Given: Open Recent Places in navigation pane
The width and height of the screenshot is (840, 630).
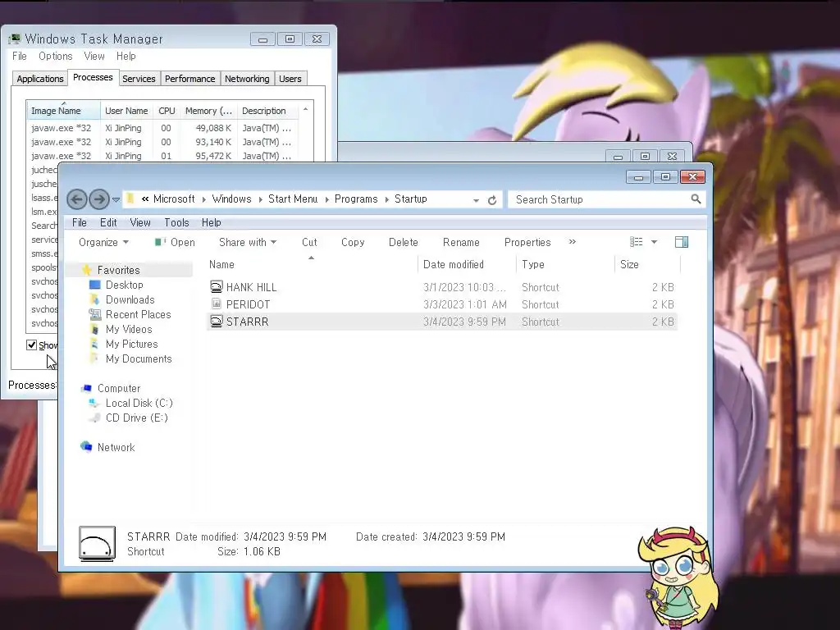Looking at the screenshot, I should [x=138, y=314].
